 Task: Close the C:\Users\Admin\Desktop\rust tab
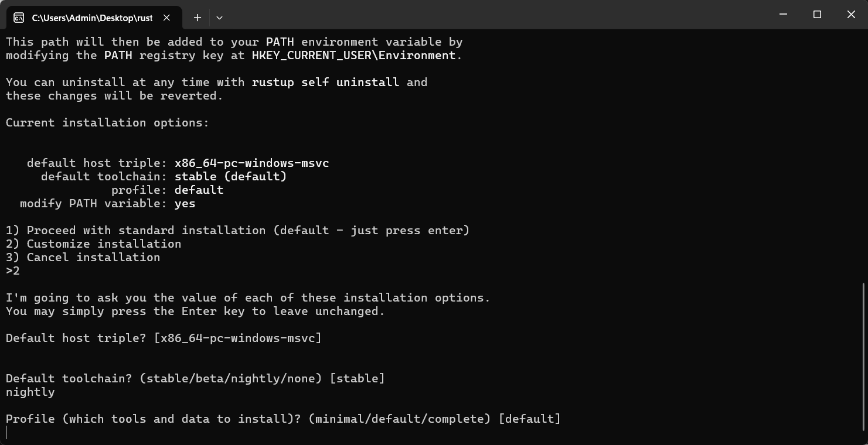166,18
